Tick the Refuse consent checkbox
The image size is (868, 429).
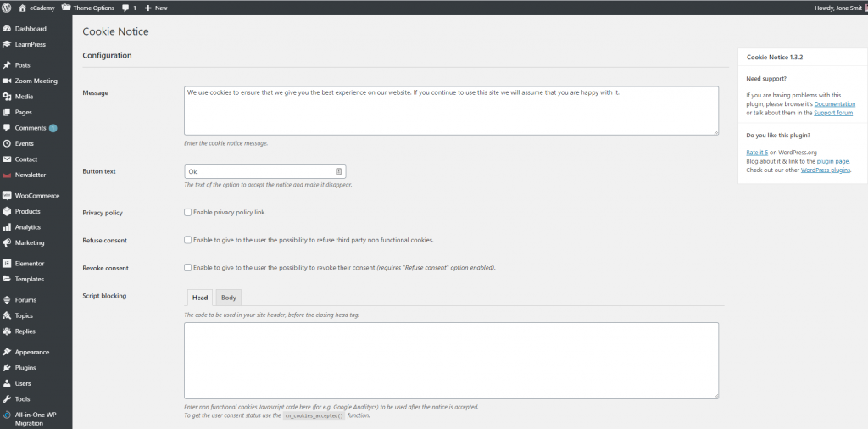click(187, 240)
